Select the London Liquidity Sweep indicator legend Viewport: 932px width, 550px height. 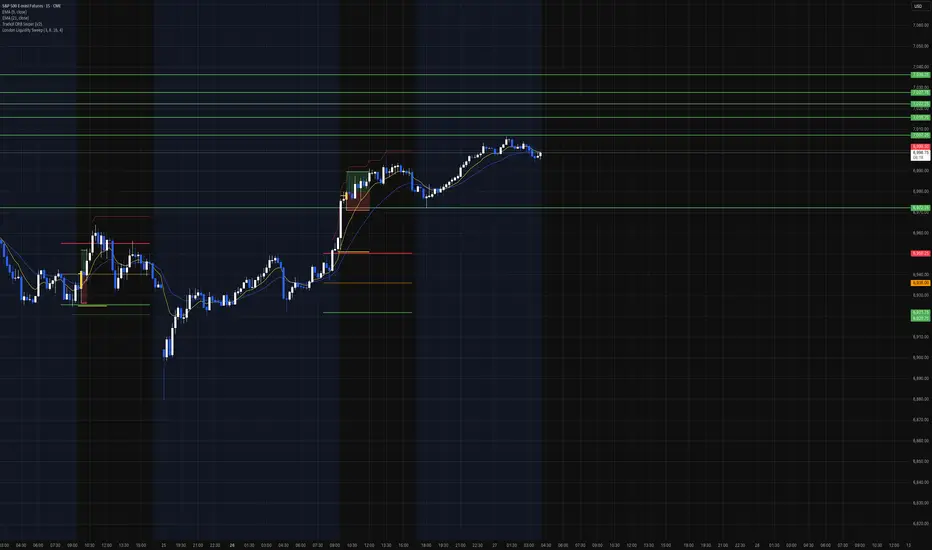coord(32,30)
